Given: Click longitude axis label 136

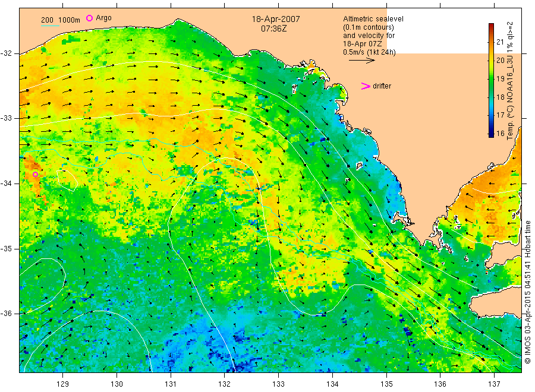Looking at the screenshot, I should point(440,384).
